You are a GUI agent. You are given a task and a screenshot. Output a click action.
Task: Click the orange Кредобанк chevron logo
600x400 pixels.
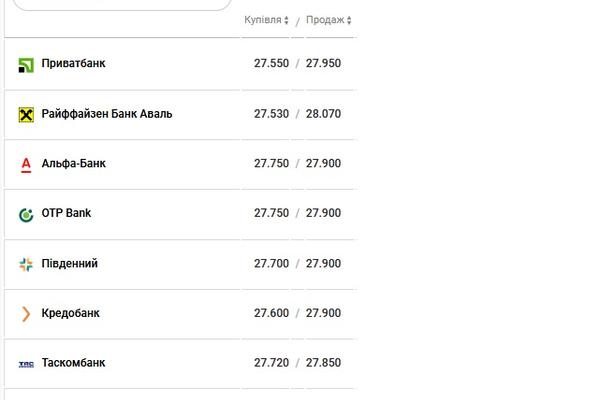pos(26,314)
